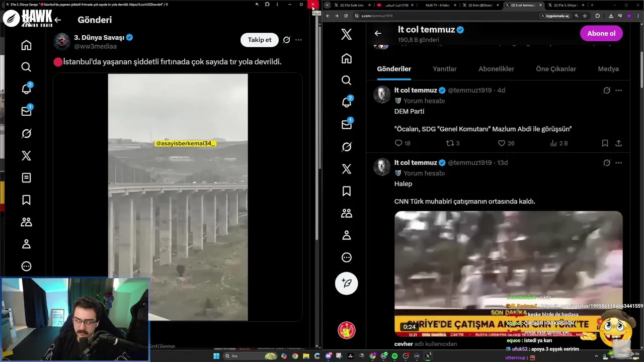Open Bookmarks in left window sidebar
The image size is (644, 362).
pos(26,200)
